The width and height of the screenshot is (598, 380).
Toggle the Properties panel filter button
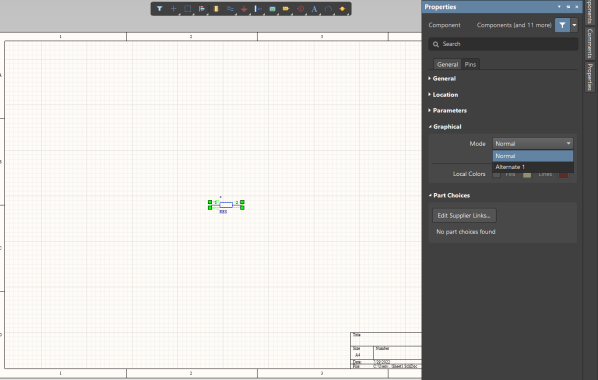(x=562, y=25)
